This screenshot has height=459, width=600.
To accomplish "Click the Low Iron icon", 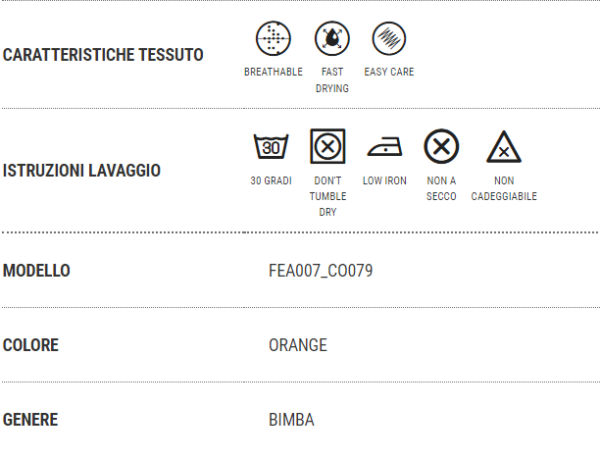I will click(x=385, y=147).
